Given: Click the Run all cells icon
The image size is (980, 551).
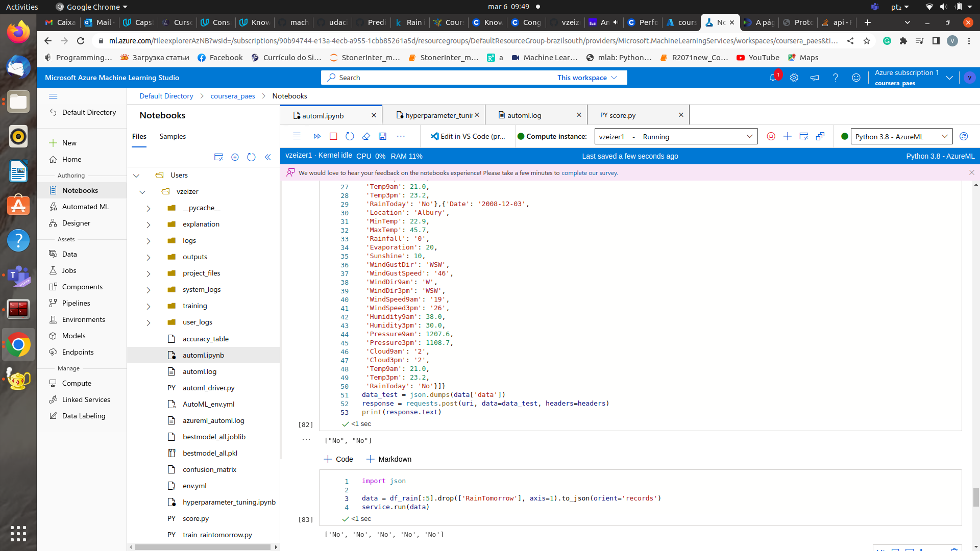Looking at the screenshot, I should (317, 136).
